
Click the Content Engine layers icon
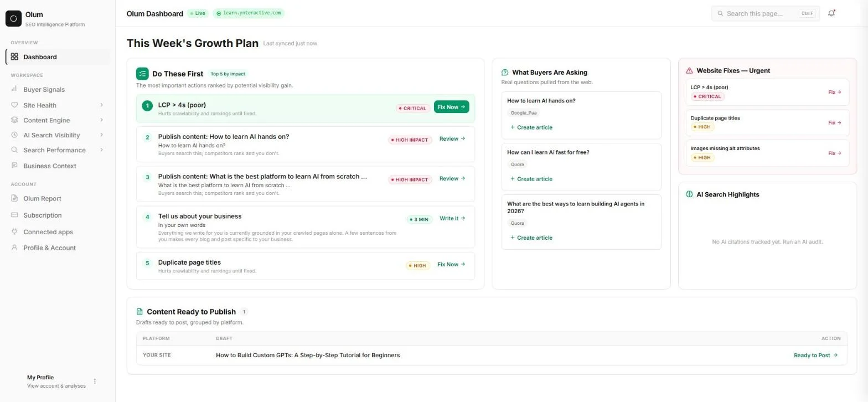click(14, 120)
